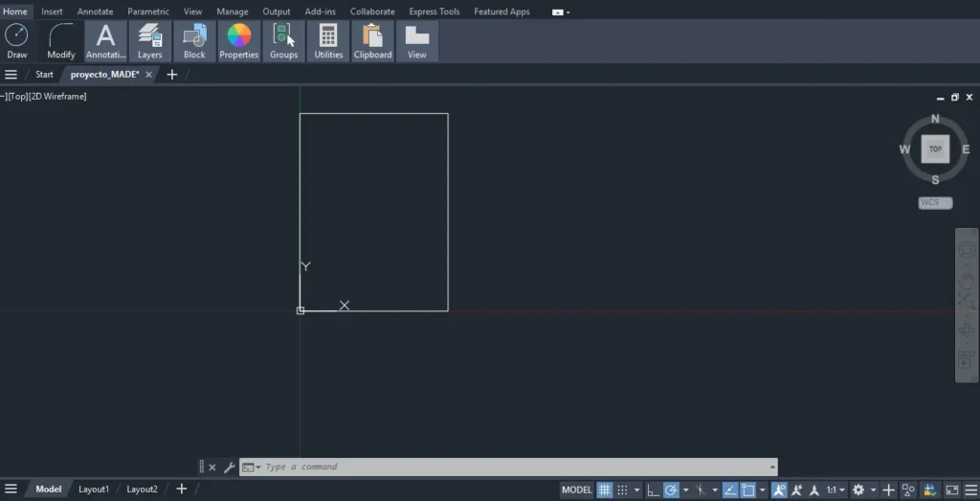Switch to the Annotate ribbon tab

pyautogui.click(x=95, y=11)
